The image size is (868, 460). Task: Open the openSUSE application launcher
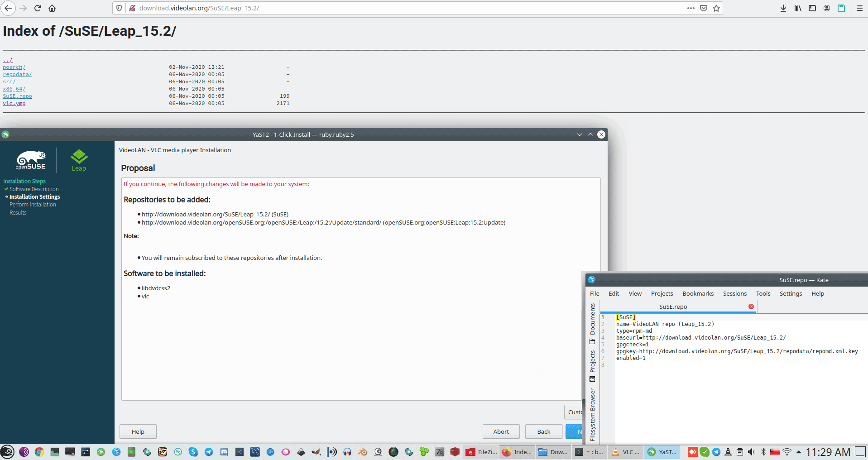[x=7, y=452]
